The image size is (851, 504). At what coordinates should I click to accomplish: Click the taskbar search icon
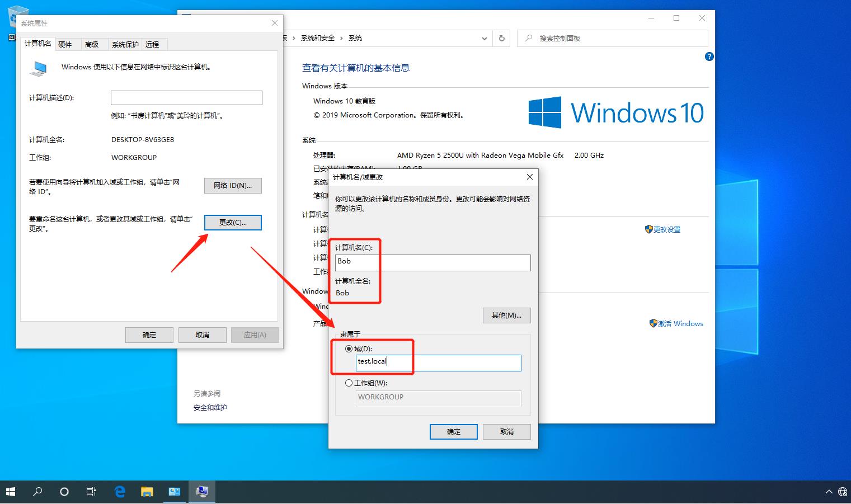[x=37, y=492]
